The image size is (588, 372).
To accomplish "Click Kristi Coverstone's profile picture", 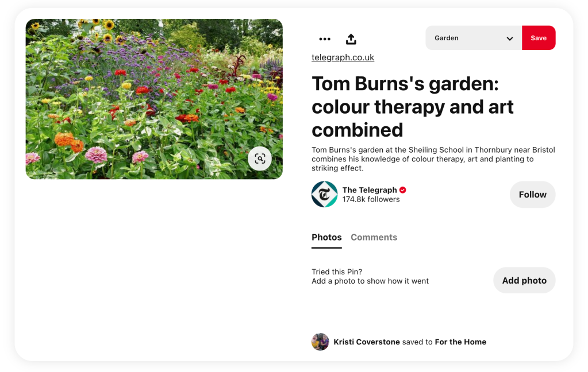I will tap(320, 342).
